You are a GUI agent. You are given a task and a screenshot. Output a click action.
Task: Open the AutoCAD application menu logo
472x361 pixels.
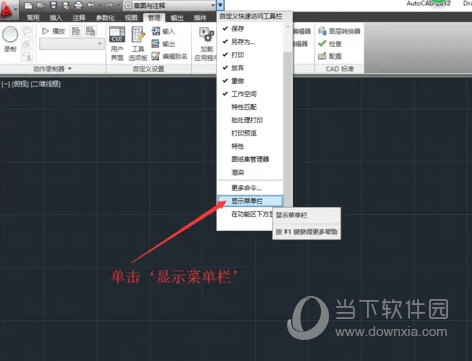pos(6,9)
